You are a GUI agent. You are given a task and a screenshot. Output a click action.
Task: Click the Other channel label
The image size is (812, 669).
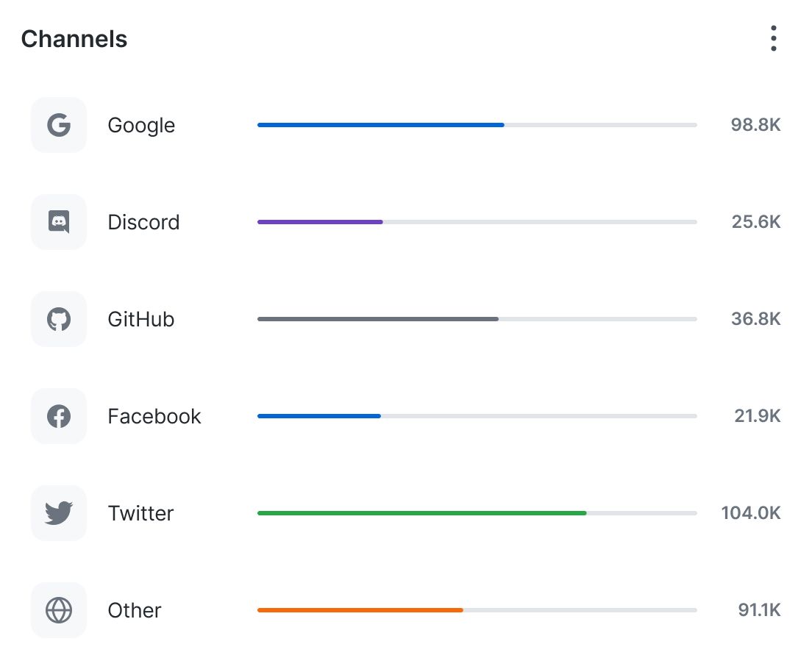point(135,610)
